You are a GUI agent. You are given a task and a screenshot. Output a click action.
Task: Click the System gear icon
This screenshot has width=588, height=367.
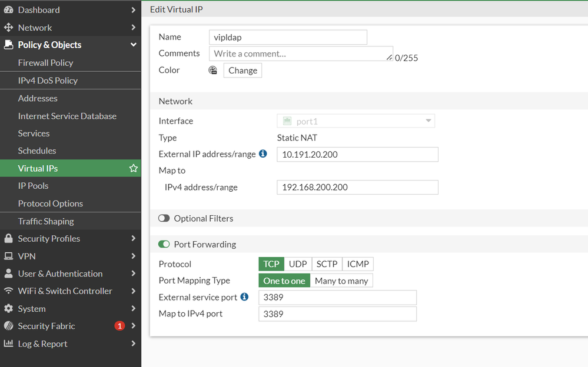8,309
